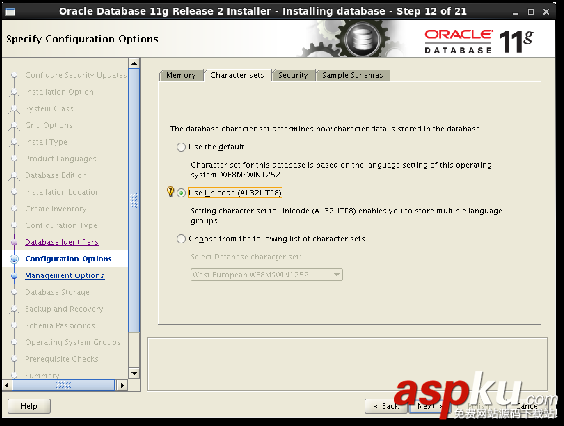This screenshot has height=426, width=564.
Task: Go to Database Identifiers step link
Action: pos(62,242)
